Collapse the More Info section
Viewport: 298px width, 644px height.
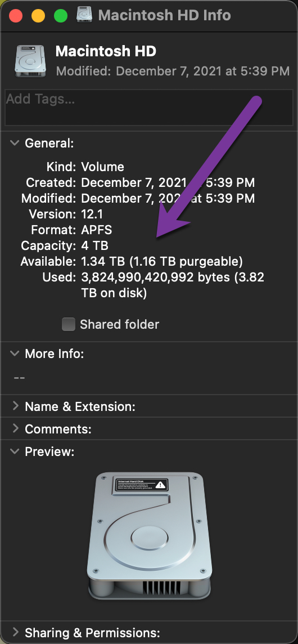15,353
